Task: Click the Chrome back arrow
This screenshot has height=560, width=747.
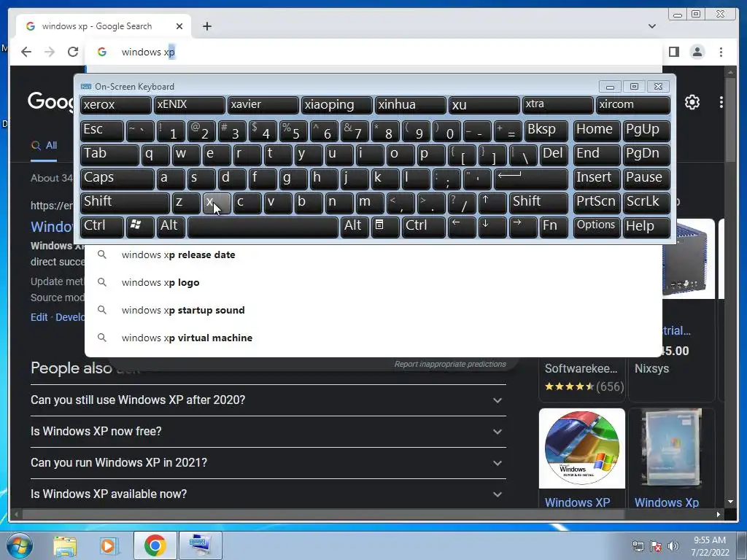Action: point(26,52)
